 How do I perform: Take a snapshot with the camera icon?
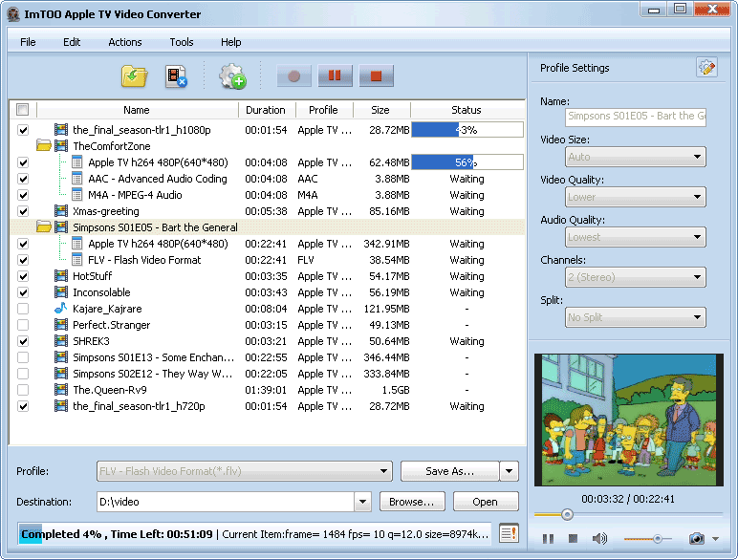click(x=697, y=539)
